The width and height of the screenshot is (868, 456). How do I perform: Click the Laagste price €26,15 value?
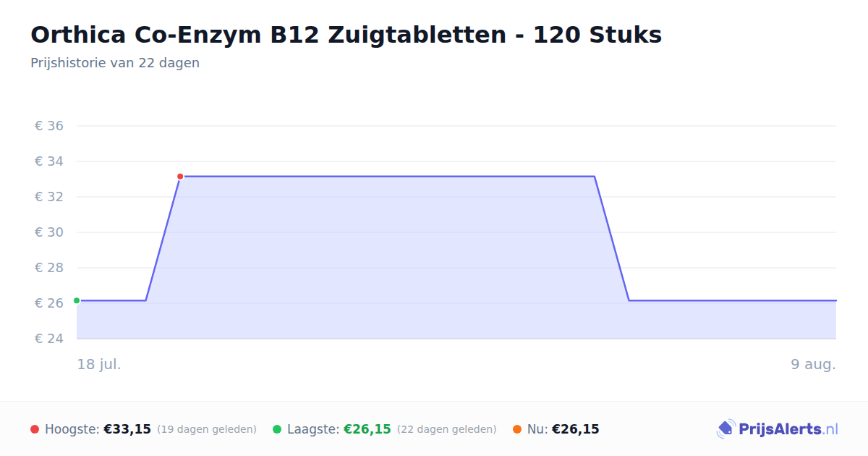[x=367, y=429]
